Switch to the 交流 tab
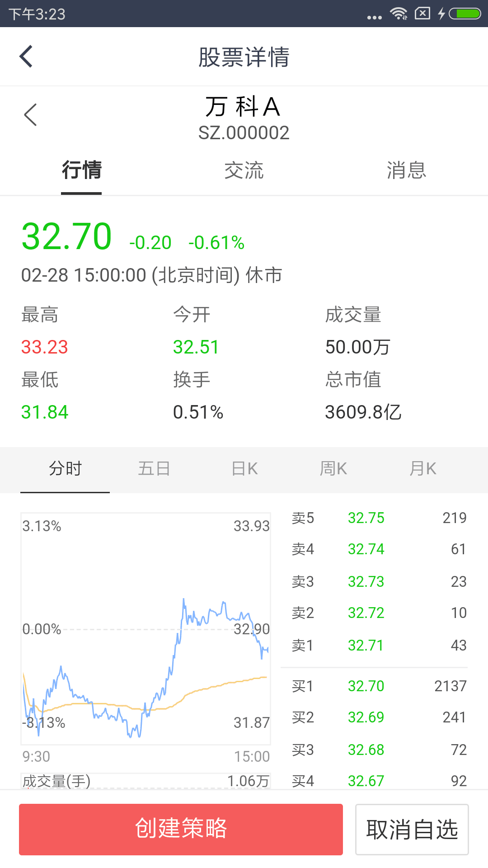488x868 pixels. pos(244,171)
